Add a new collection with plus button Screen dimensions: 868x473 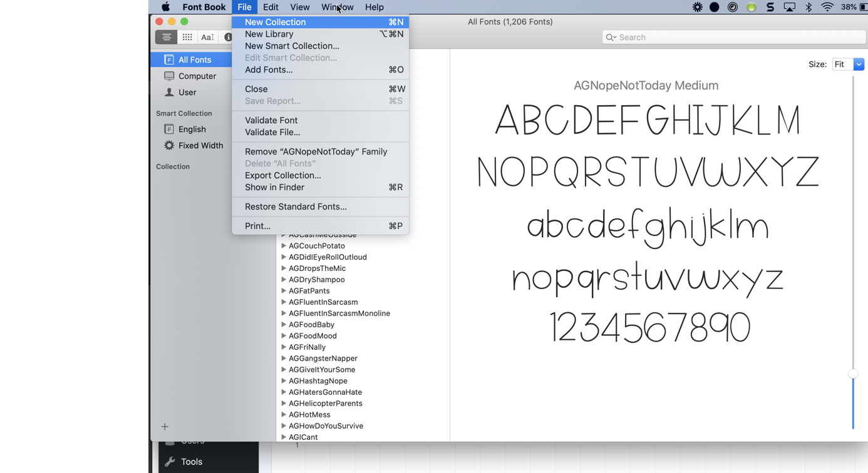pos(165,427)
